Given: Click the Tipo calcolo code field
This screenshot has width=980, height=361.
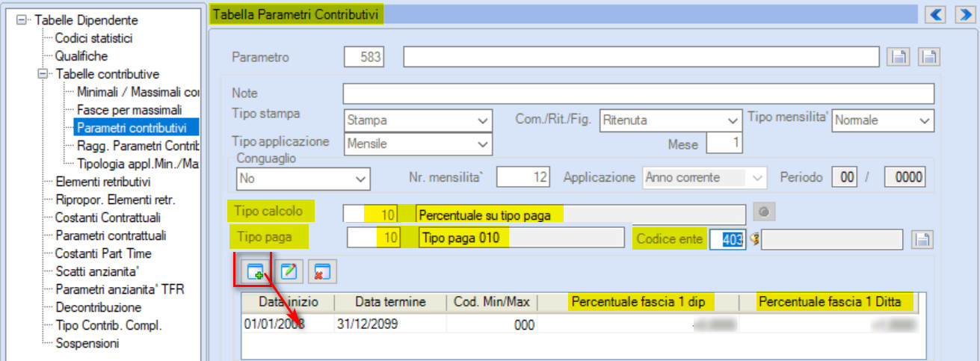Looking at the screenshot, I should 371,215.
